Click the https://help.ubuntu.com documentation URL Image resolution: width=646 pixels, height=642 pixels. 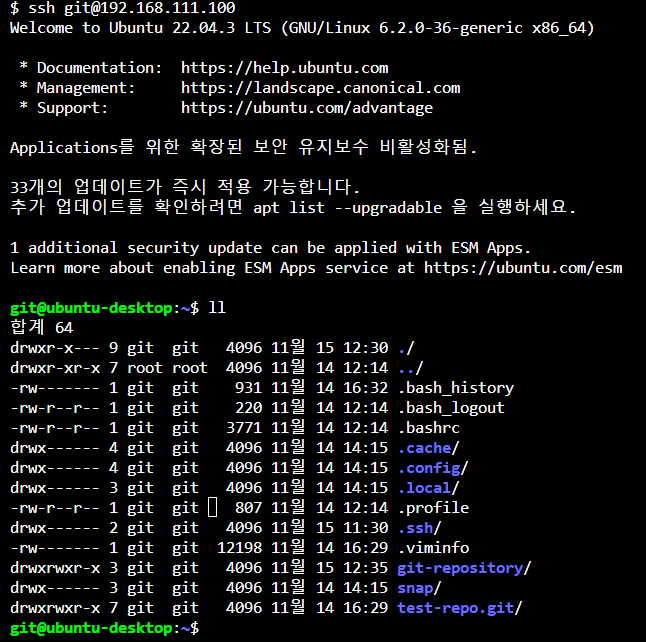tap(284, 68)
